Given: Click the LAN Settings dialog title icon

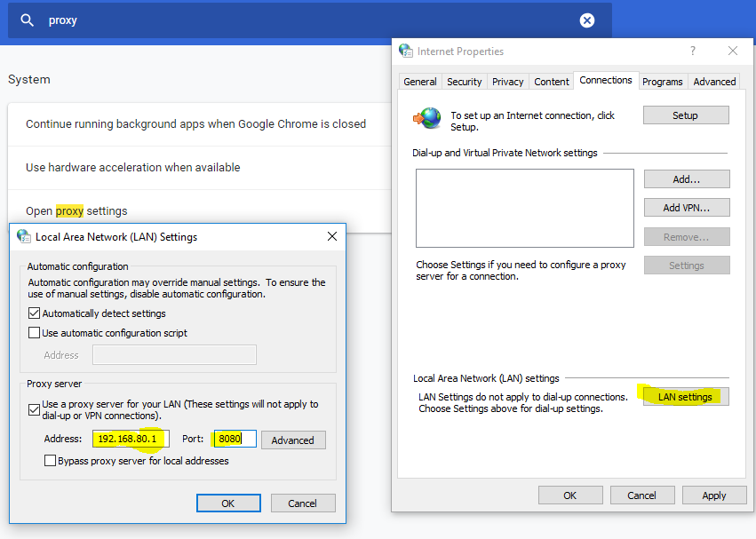Looking at the screenshot, I should (x=23, y=237).
